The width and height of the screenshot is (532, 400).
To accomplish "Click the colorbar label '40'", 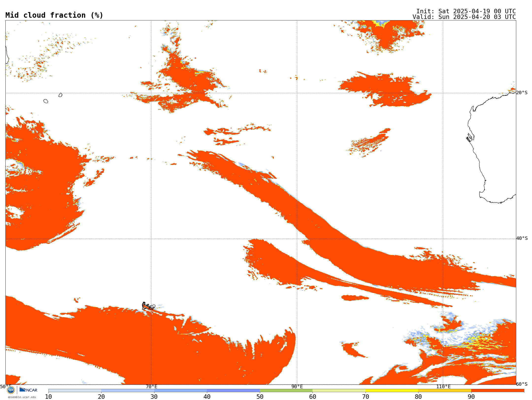I will (x=207, y=397).
